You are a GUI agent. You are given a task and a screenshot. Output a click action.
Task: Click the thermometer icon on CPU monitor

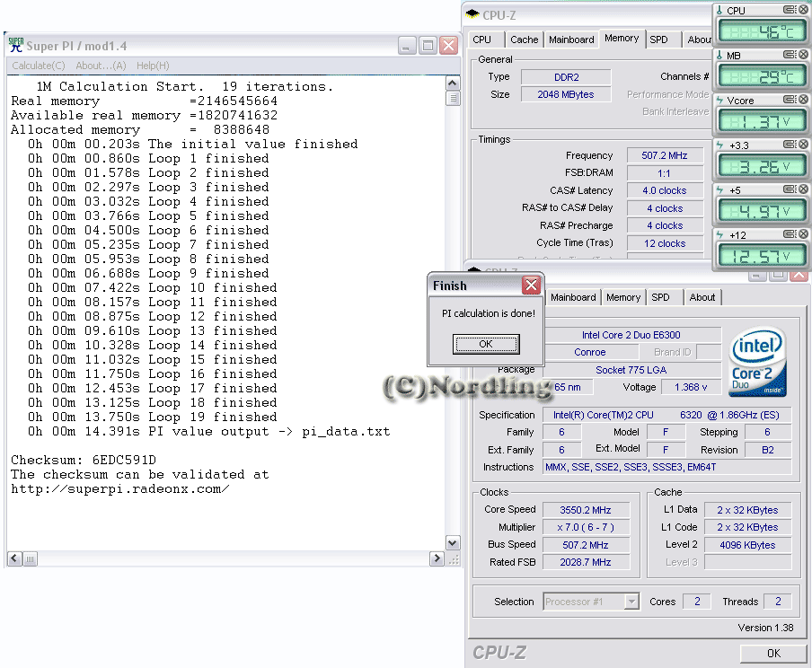coord(719,10)
